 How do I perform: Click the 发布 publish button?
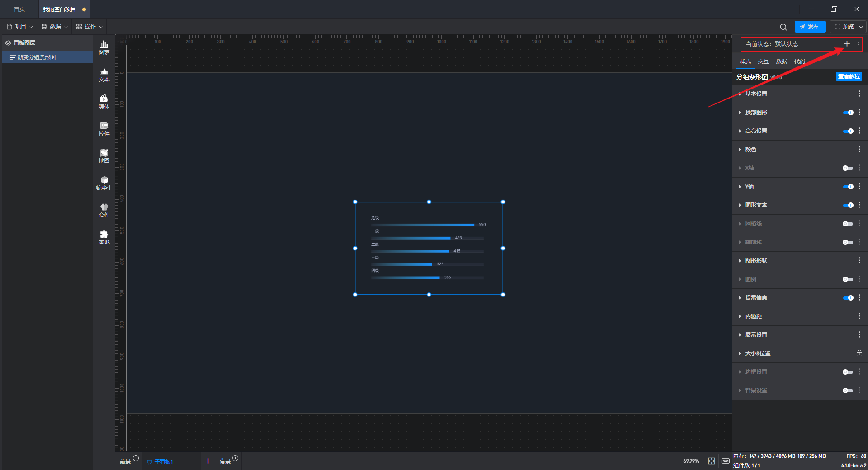[x=810, y=27]
